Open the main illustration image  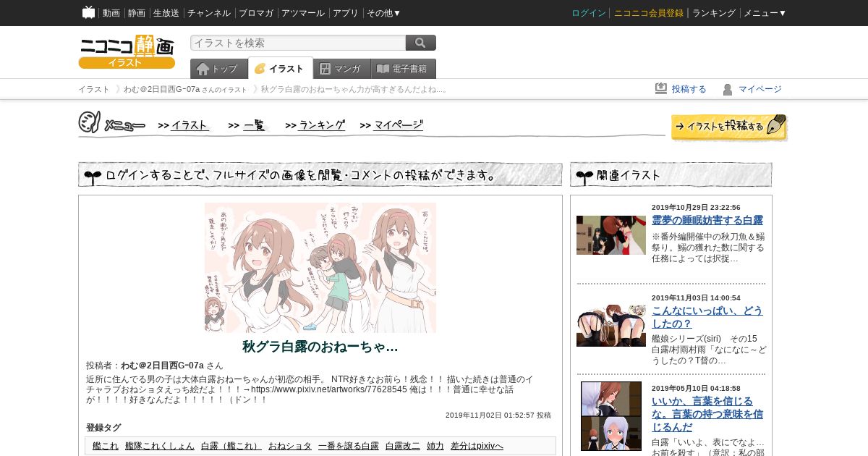coord(320,268)
